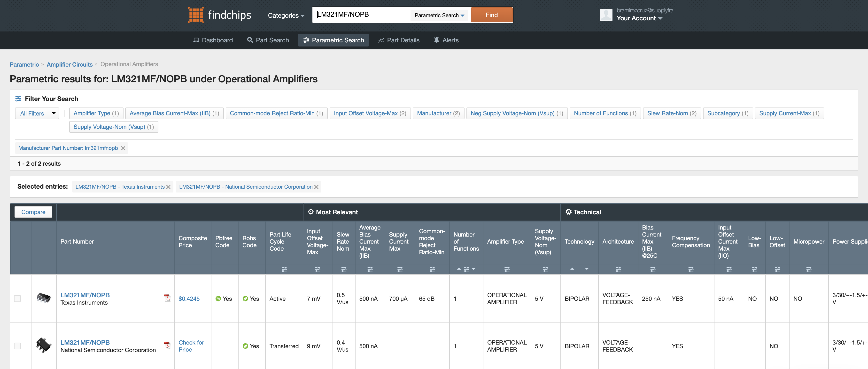
Task: Follow the Parametric breadcrumb link
Action: (x=24, y=64)
